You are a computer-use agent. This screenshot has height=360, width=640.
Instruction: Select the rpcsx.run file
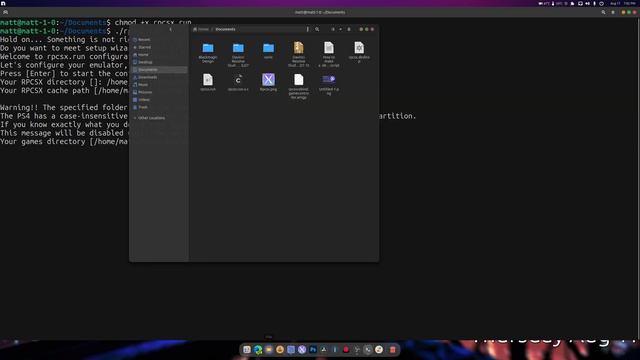pos(208,82)
